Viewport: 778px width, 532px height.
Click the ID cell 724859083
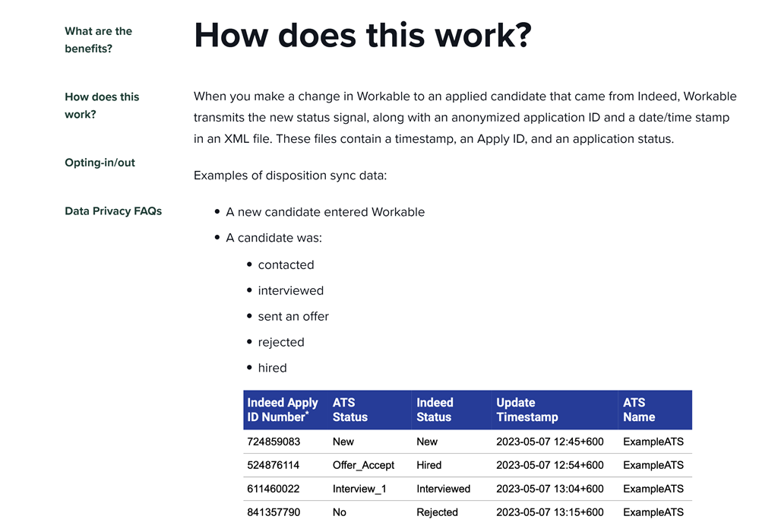tap(274, 442)
